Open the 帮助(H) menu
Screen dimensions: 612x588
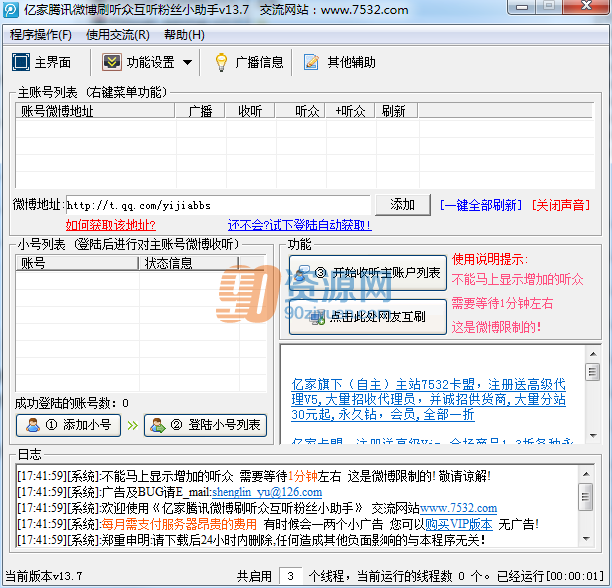click(184, 35)
